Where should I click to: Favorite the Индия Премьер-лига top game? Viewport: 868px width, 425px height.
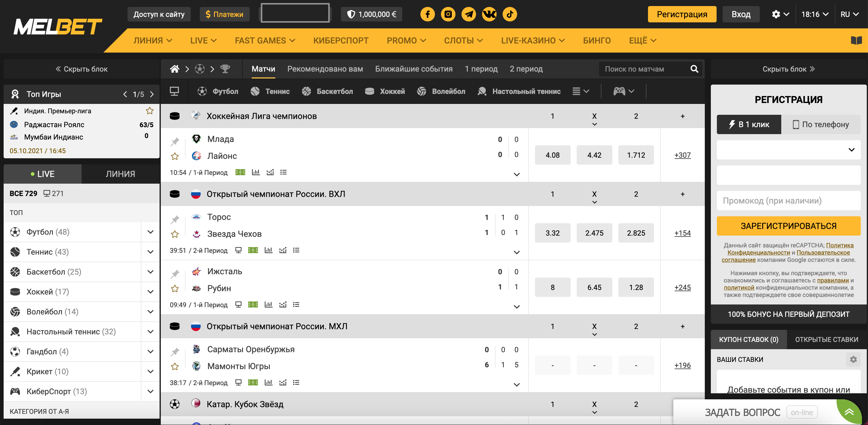[x=150, y=111]
